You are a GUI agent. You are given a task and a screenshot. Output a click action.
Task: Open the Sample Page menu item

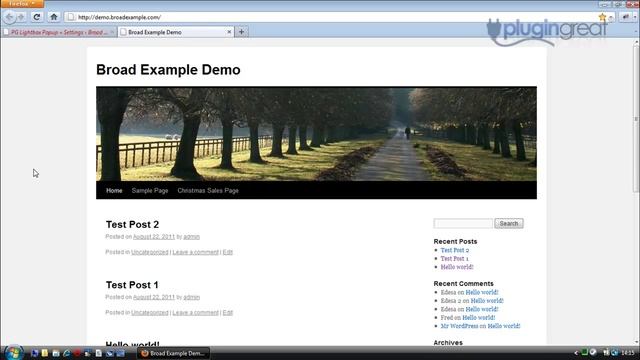[150, 191]
